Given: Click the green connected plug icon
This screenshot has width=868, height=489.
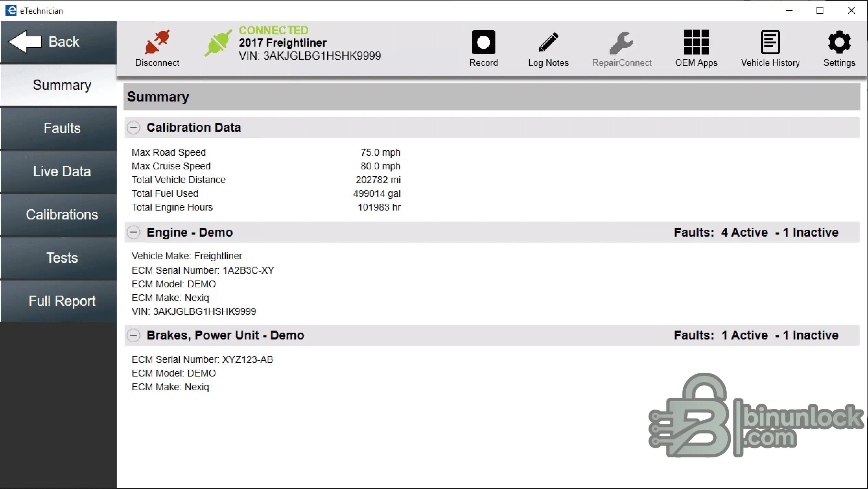Looking at the screenshot, I should click(x=218, y=43).
